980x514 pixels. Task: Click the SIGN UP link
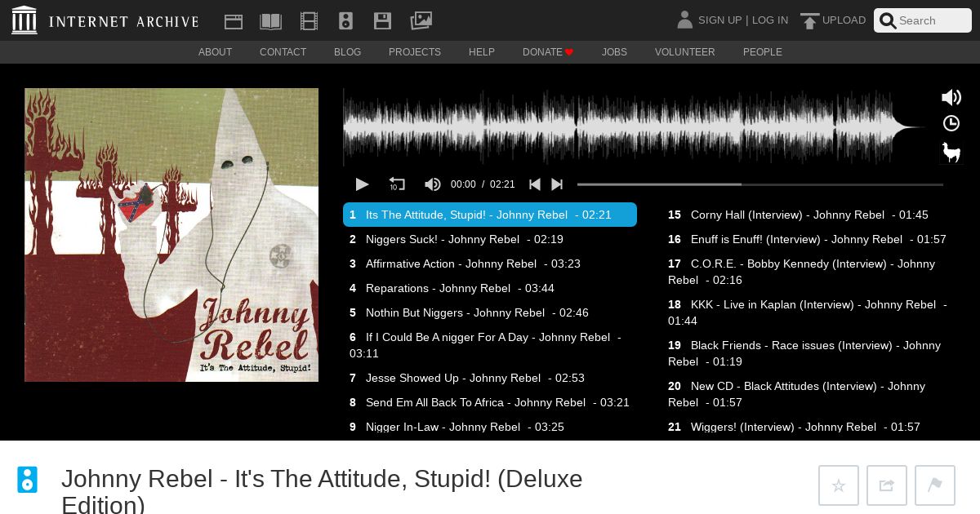tap(719, 20)
